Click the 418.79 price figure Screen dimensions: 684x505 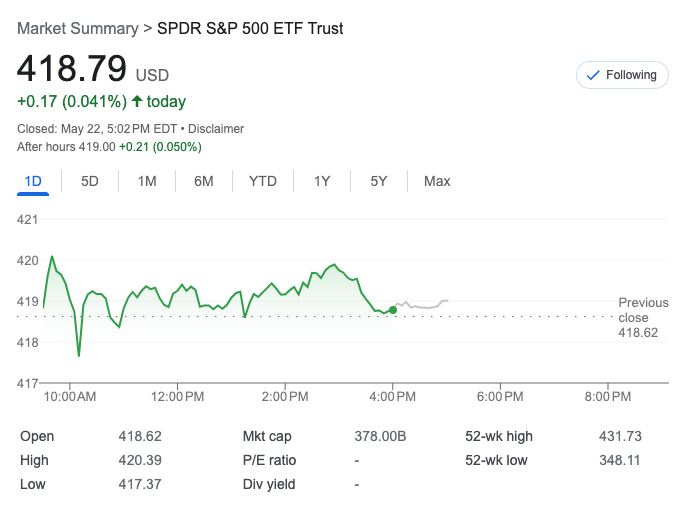(71, 68)
